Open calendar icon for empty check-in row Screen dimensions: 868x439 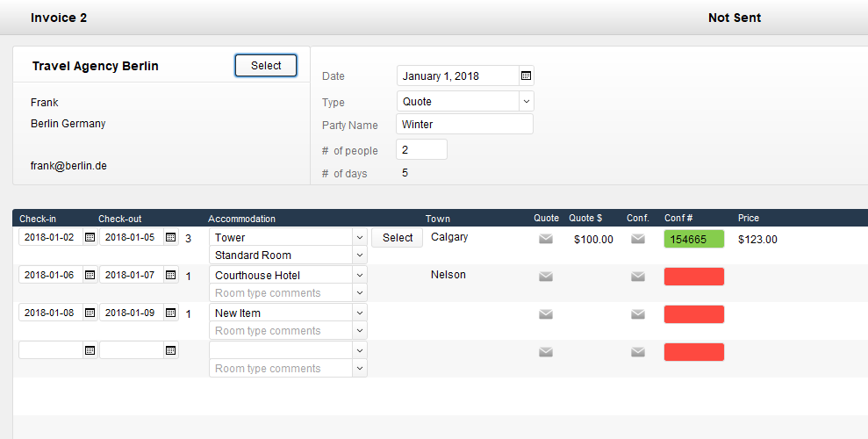[x=90, y=351]
